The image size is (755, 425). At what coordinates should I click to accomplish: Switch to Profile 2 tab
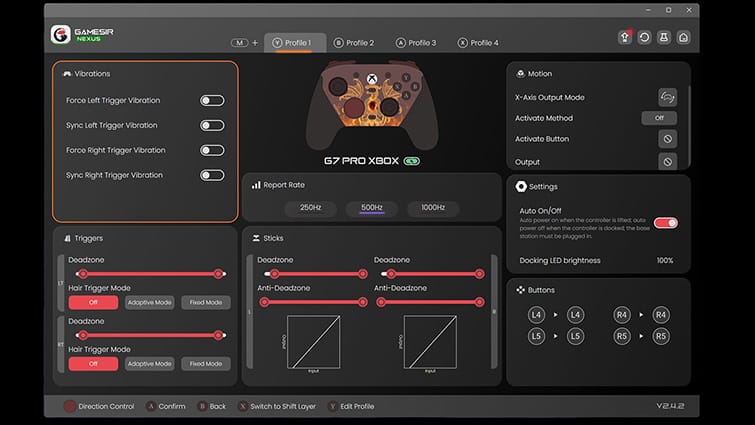(354, 43)
